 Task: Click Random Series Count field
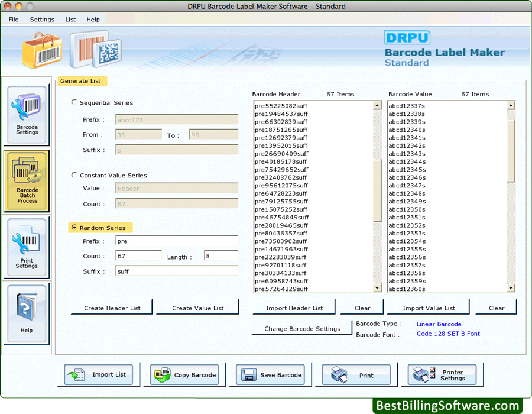(x=138, y=255)
